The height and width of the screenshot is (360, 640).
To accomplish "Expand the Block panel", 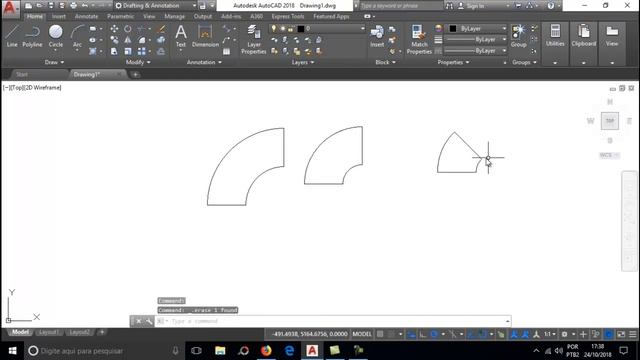I will [385, 62].
